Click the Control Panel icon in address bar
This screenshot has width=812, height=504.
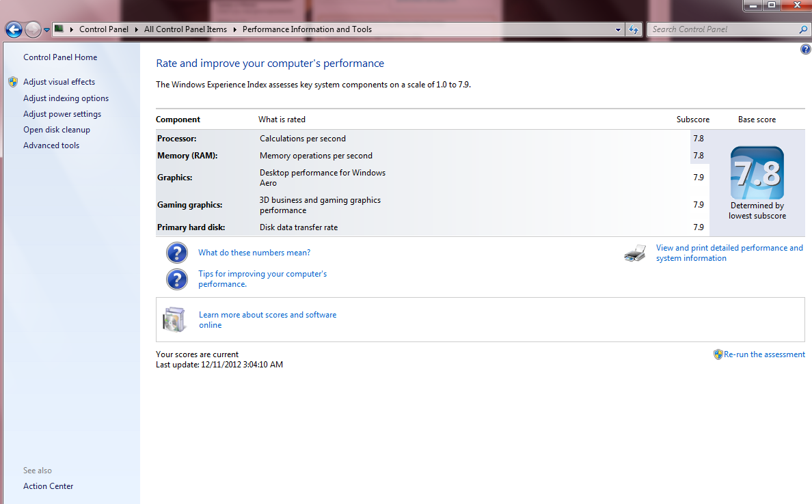59,29
